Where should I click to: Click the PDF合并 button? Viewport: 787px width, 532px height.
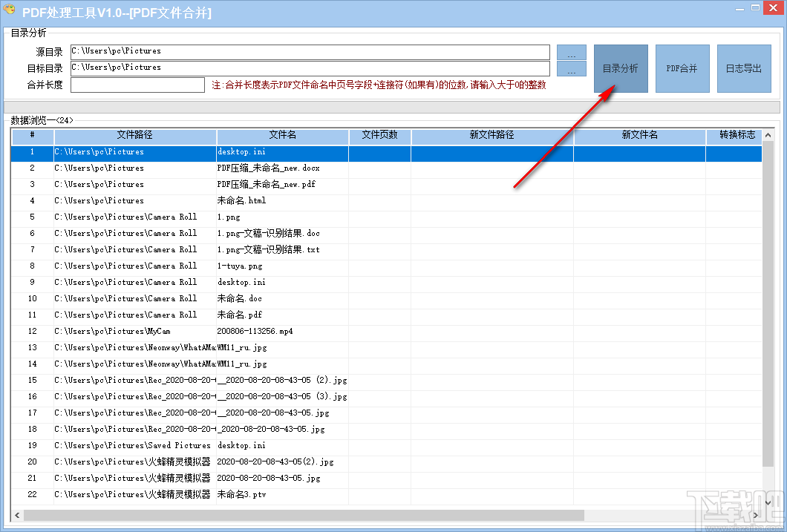pos(682,69)
